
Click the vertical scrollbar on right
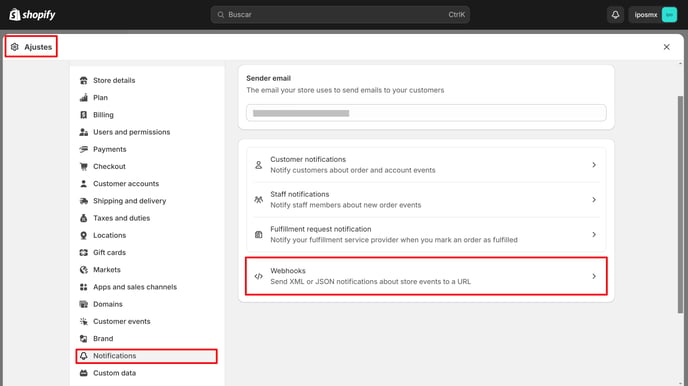coord(681,204)
